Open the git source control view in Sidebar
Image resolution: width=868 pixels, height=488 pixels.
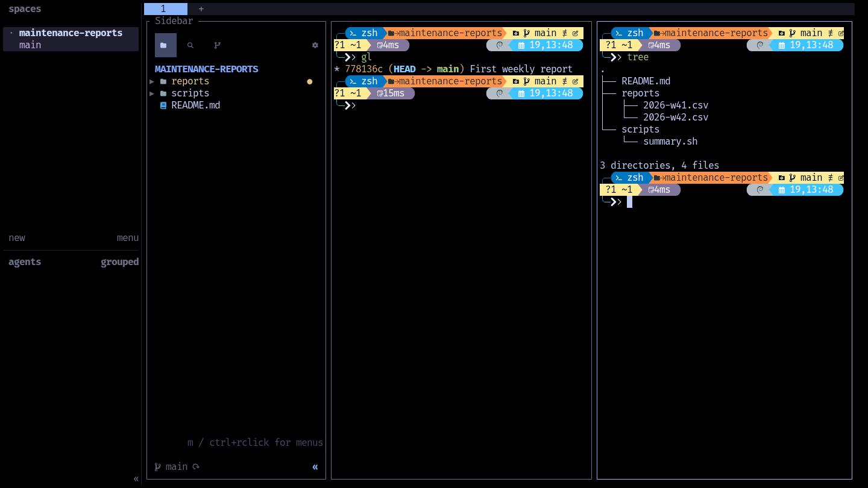pyautogui.click(x=218, y=45)
